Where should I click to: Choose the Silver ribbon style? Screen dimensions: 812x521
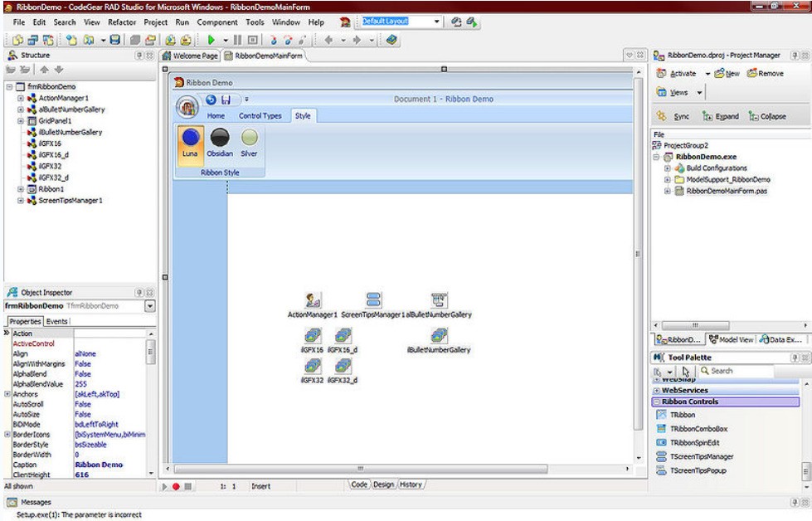click(249, 139)
